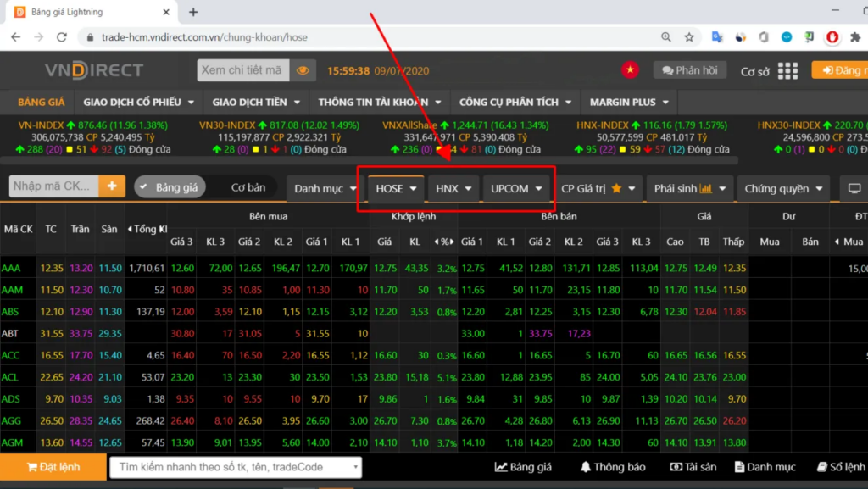Expand the HOSE exchange dropdown

click(398, 188)
